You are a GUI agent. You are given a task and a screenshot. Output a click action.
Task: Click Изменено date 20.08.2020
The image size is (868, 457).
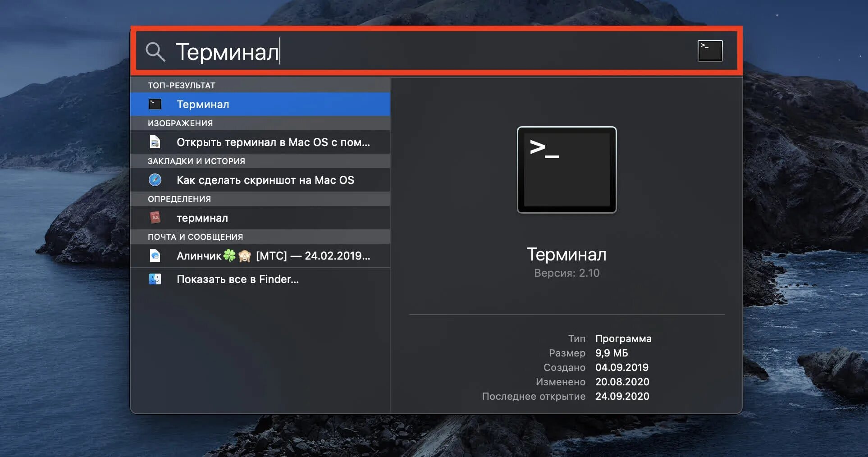622,382
